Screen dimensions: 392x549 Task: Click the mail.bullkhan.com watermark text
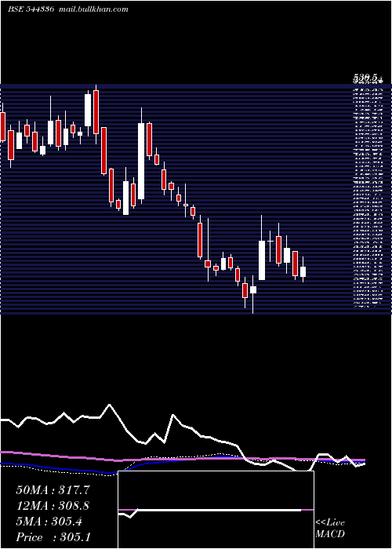coord(93,9)
